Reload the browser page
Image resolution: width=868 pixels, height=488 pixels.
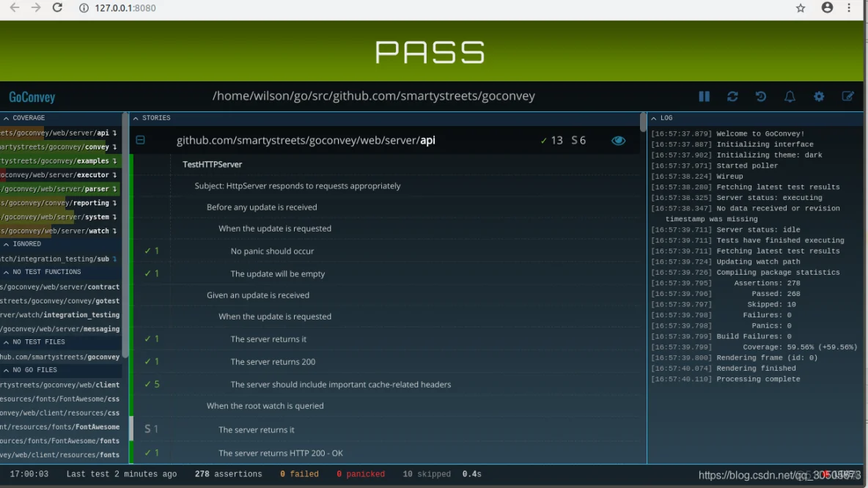coord(57,8)
